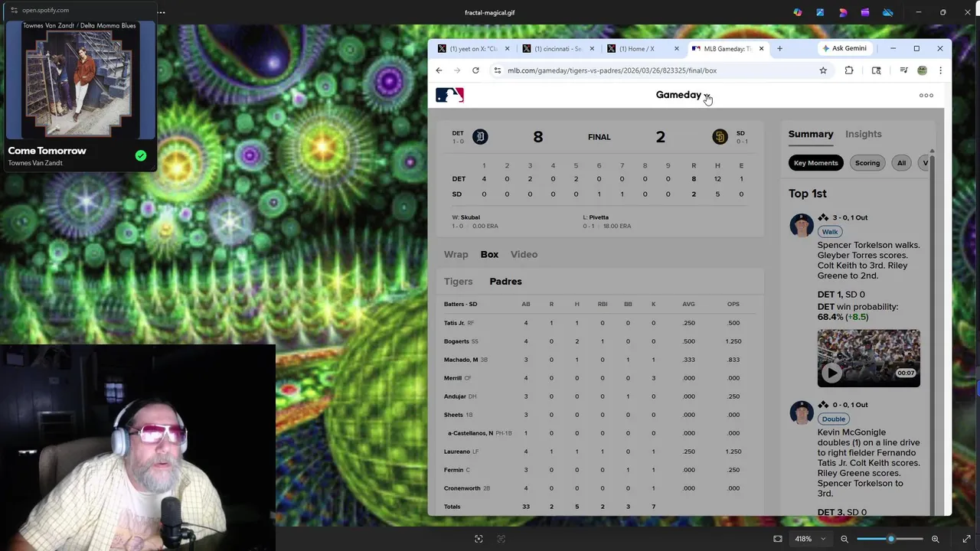Open the Chrome three-dot menu
The height and width of the screenshot is (551, 980).
point(940,70)
